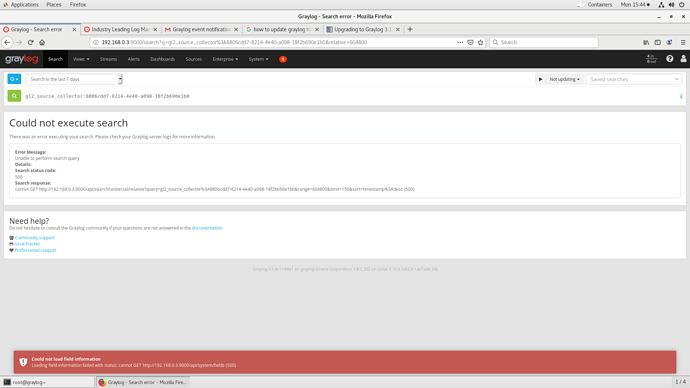Switch to the 'Industry Leading Log Ma' tab

(120, 29)
